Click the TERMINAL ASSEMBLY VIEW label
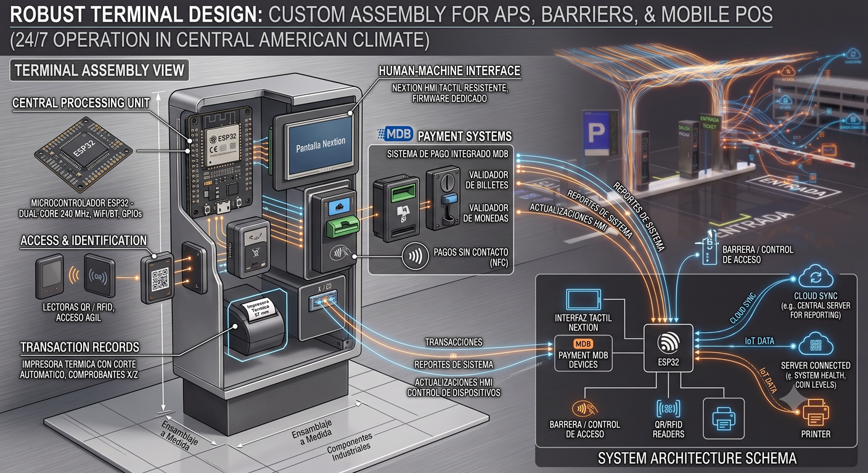Image resolution: width=868 pixels, height=473 pixels. (x=99, y=70)
